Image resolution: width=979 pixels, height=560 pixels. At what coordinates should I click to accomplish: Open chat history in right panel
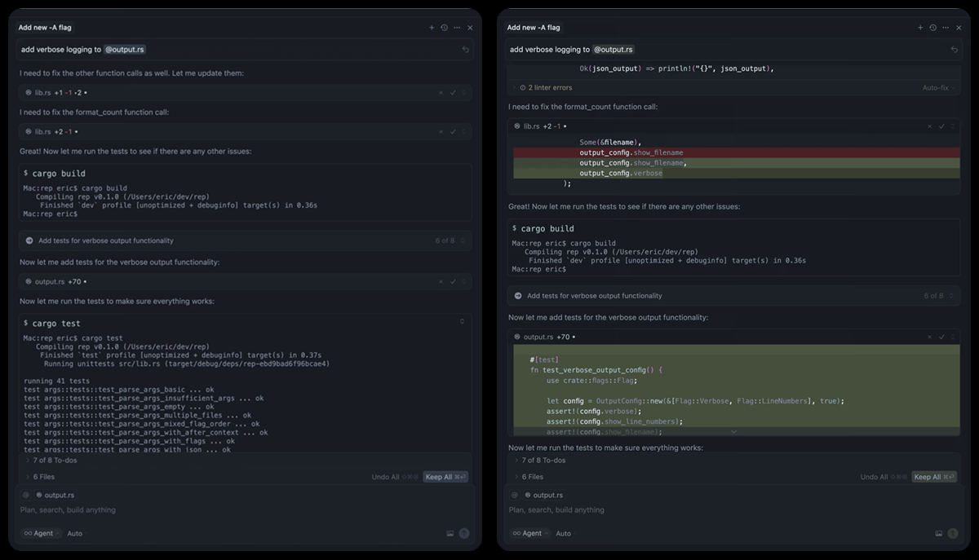point(932,28)
